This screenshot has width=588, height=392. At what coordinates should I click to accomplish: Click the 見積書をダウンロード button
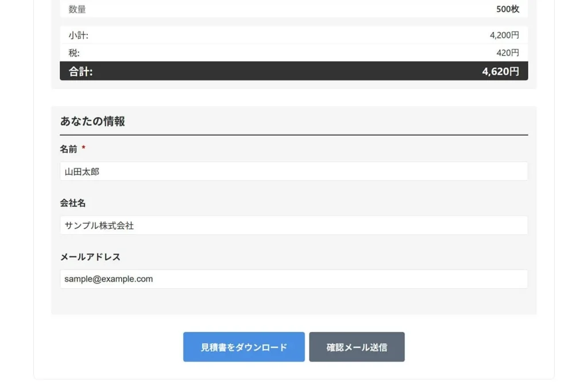[243, 347]
